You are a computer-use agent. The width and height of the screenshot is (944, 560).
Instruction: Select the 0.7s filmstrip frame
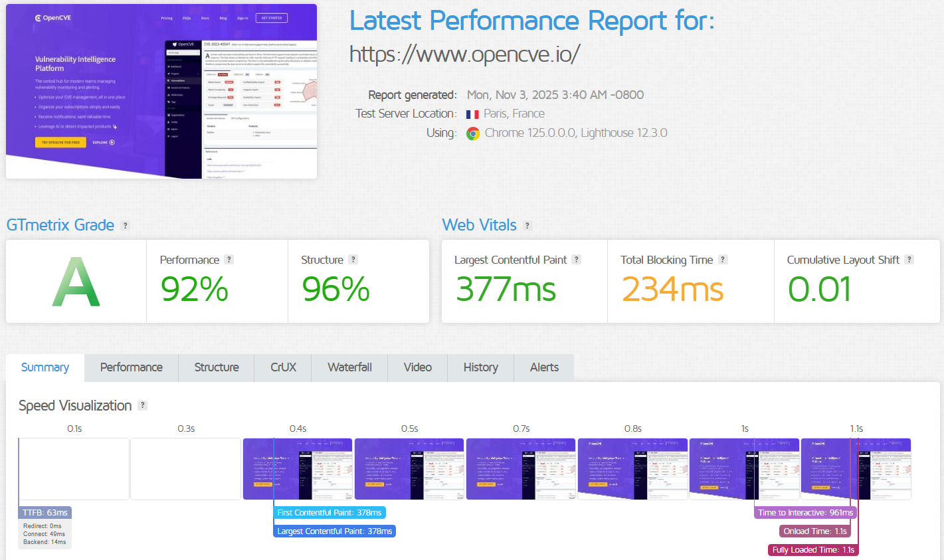[x=521, y=469]
